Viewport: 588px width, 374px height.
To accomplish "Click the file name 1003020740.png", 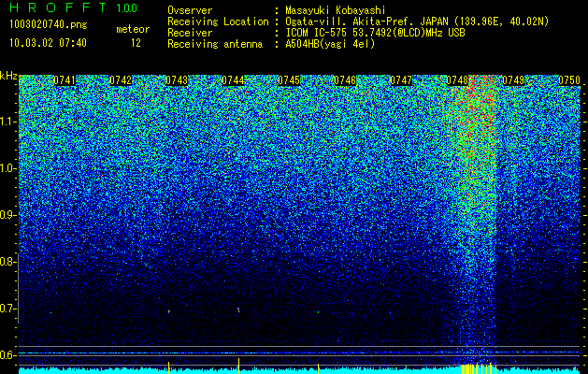I will 49,25.
